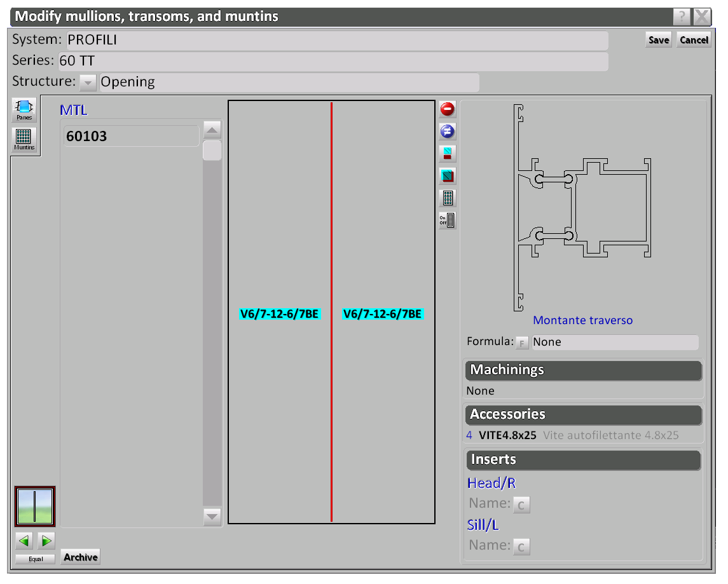Click the Cancel button
This screenshot has width=728, height=584.
point(694,40)
